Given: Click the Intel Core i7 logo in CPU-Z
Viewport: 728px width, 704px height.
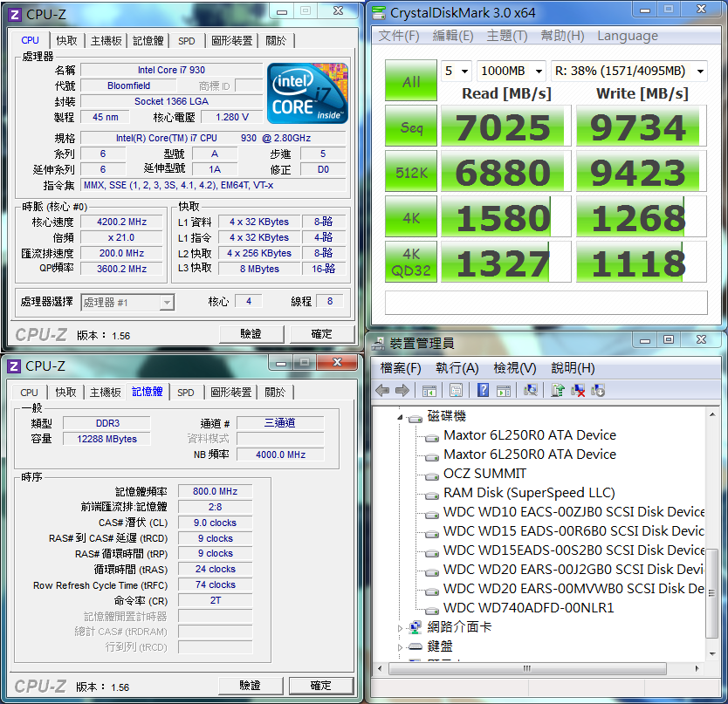Looking at the screenshot, I should tap(307, 93).
